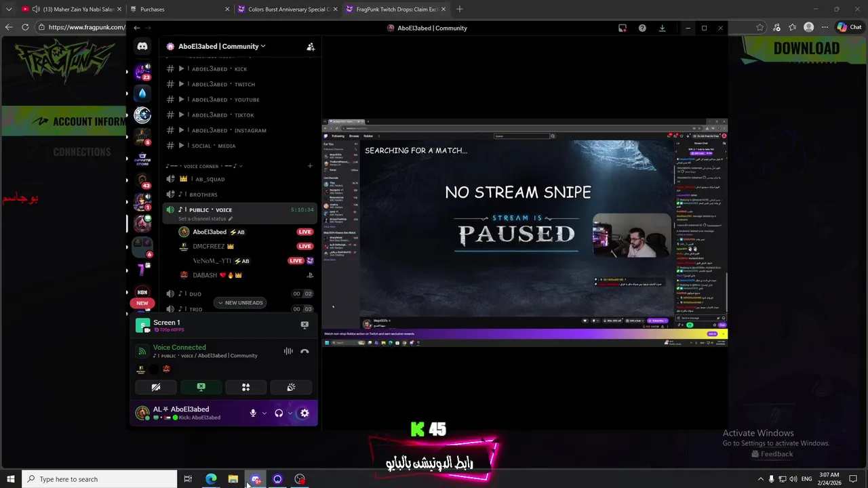Open File Explorer from the taskbar
The height and width of the screenshot is (488, 868).
233,479
